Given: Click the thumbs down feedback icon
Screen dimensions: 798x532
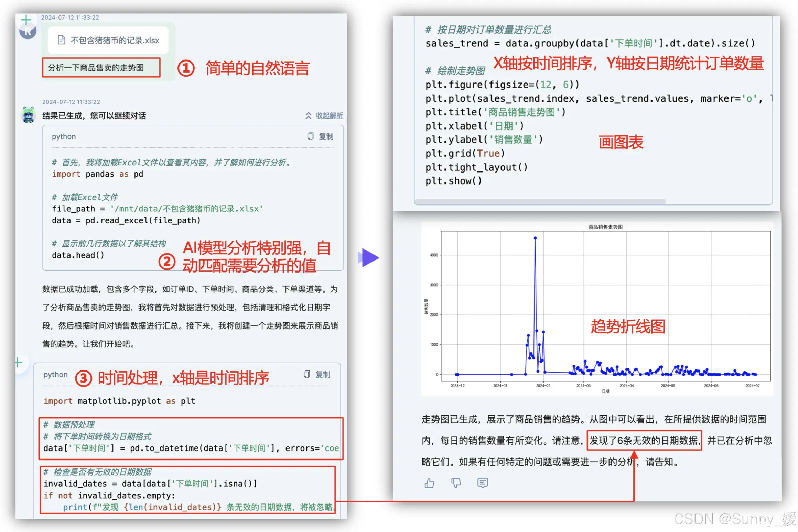Looking at the screenshot, I should point(456,483).
